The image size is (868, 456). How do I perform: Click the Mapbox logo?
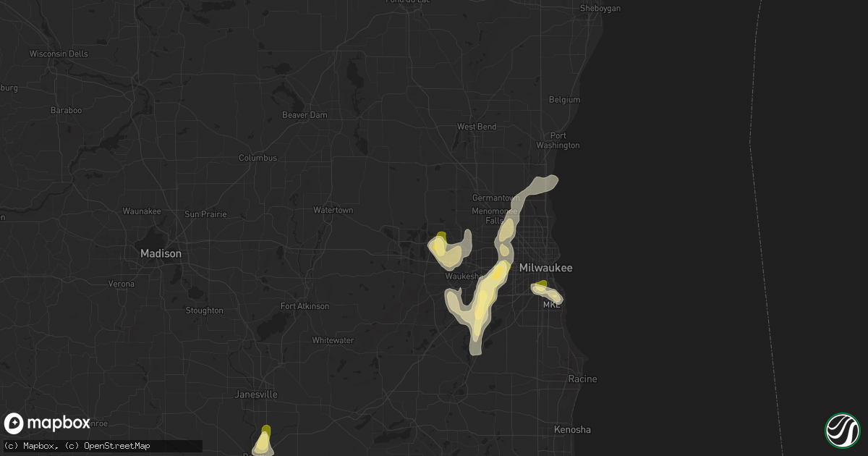47,423
